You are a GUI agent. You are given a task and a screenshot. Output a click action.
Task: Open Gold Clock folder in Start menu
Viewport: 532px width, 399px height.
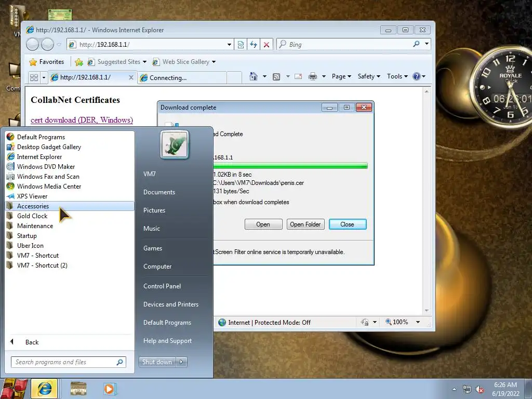coord(70,216)
